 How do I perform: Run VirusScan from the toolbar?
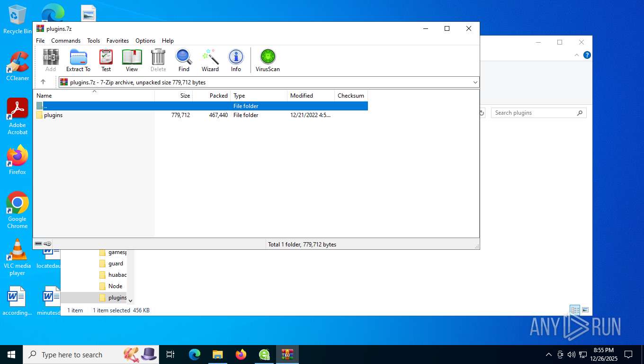[x=268, y=60]
